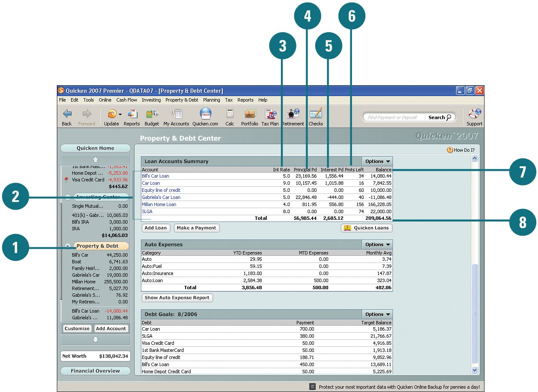The width and height of the screenshot is (538, 392).
Task: Open the Retirement planner icon
Action: pyautogui.click(x=293, y=114)
